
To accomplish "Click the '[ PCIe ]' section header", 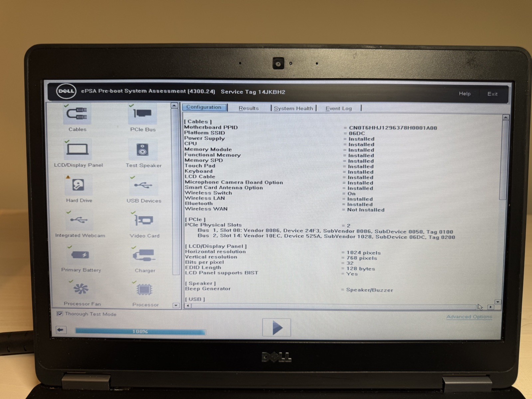I will [195, 220].
